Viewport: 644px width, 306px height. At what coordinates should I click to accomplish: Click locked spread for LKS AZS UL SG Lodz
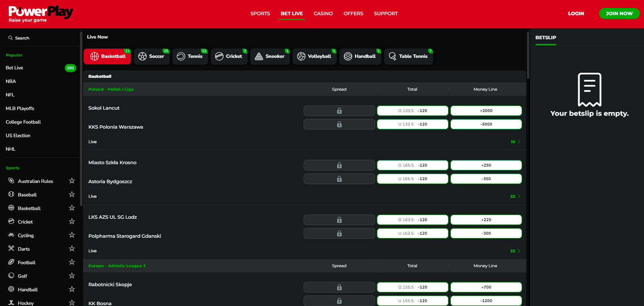(x=339, y=220)
